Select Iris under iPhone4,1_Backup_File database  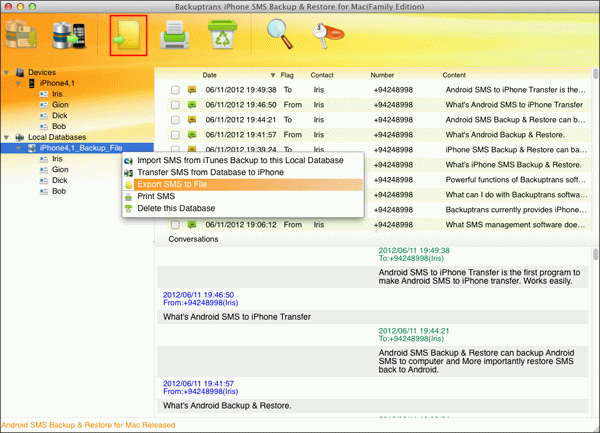tap(57, 159)
